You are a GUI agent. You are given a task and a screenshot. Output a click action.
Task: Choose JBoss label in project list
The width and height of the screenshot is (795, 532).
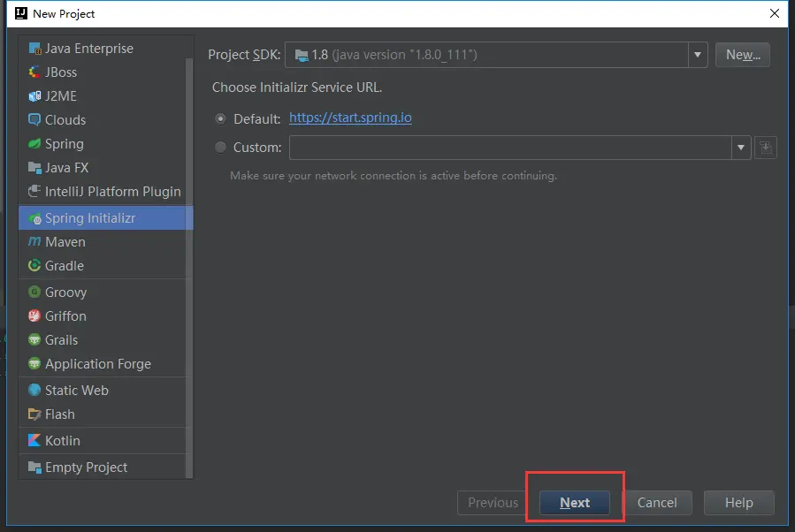click(x=61, y=72)
